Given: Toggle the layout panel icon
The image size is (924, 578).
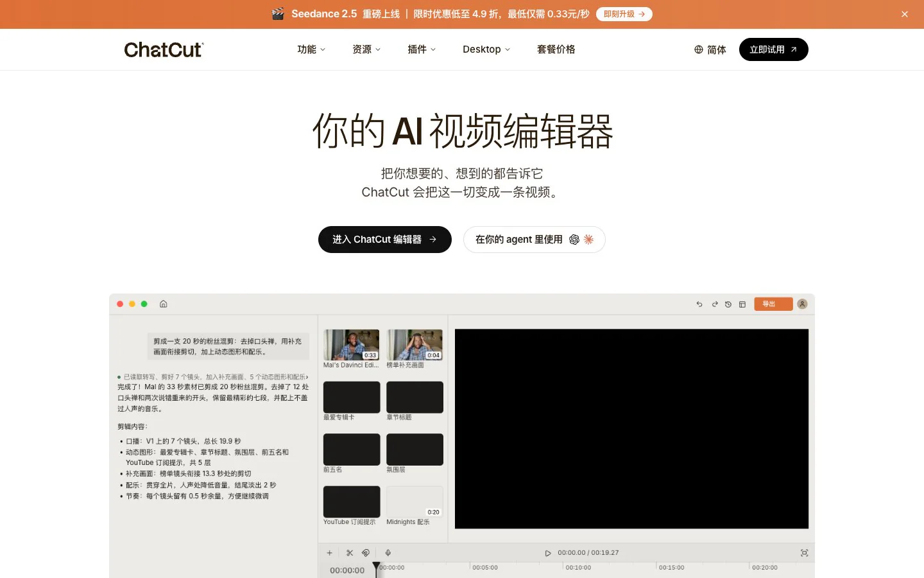Looking at the screenshot, I should pos(742,304).
